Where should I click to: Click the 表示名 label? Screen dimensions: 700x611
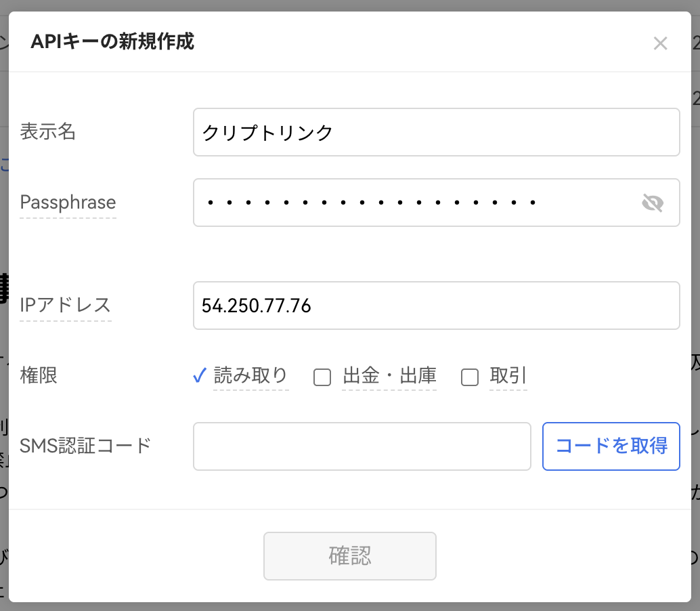click(48, 132)
